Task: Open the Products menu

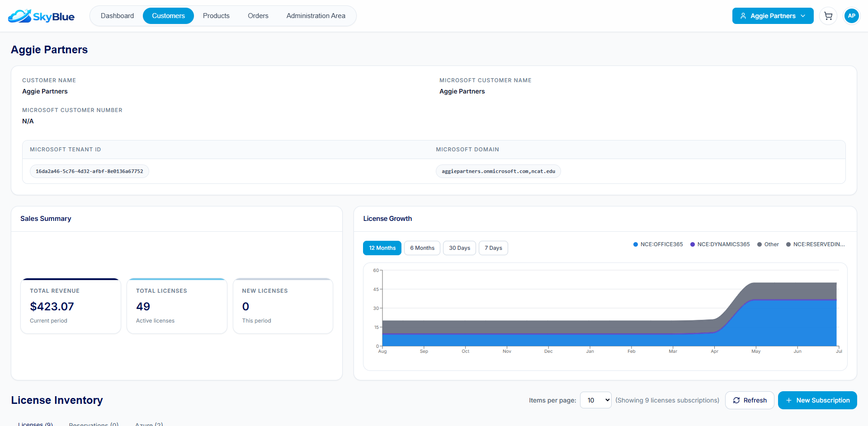Action: click(216, 16)
